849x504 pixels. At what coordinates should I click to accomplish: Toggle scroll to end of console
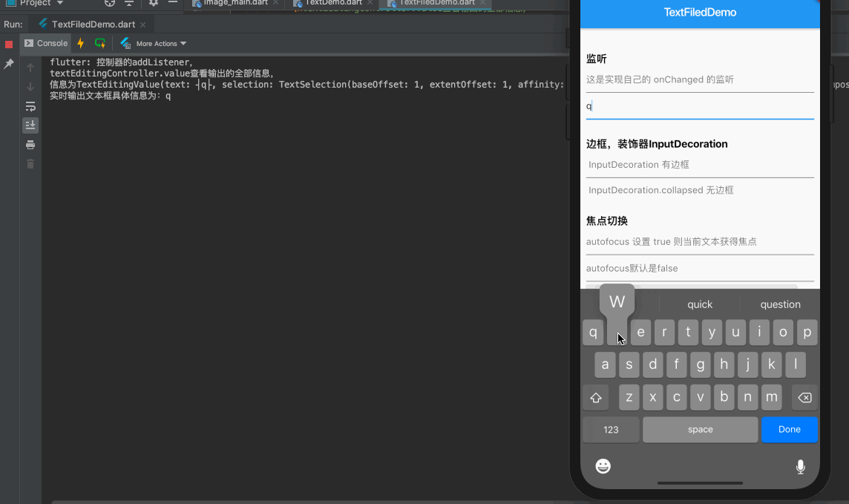30,125
